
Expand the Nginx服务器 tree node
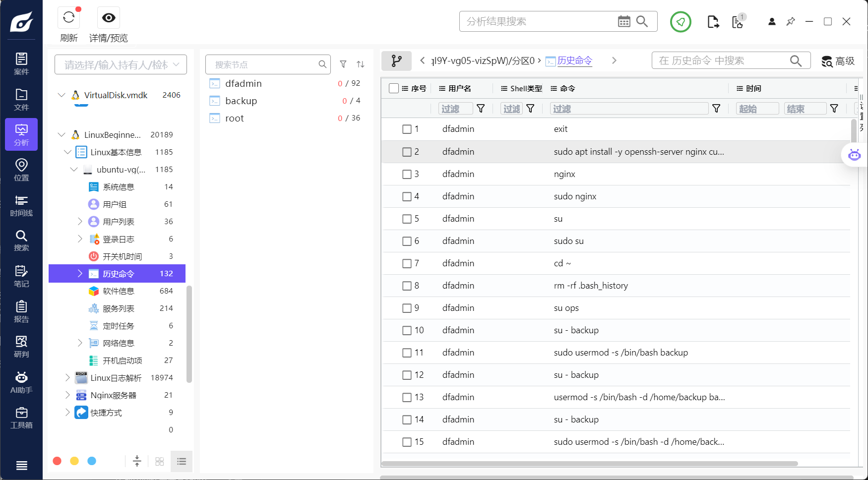[67, 395]
